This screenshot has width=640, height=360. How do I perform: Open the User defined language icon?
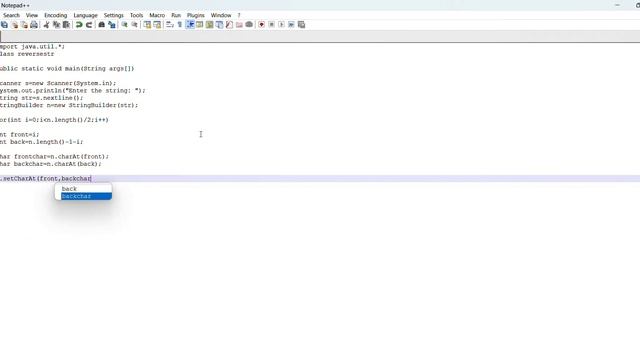point(200,24)
